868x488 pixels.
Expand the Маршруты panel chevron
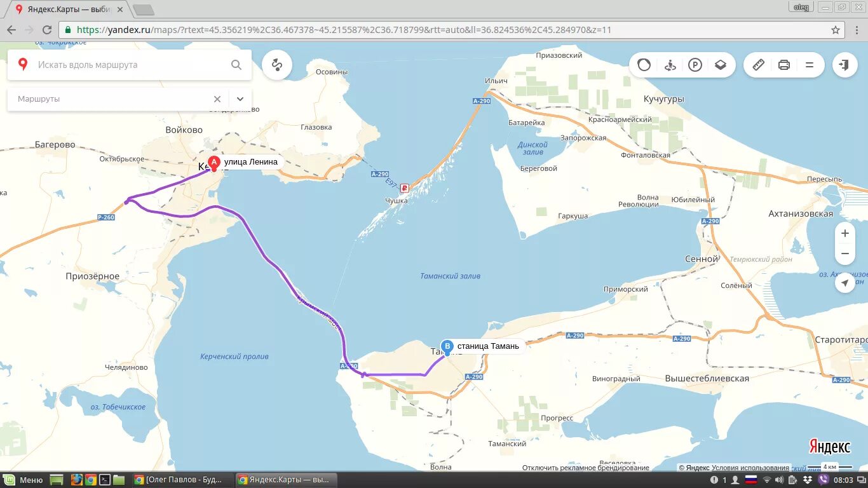240,99
